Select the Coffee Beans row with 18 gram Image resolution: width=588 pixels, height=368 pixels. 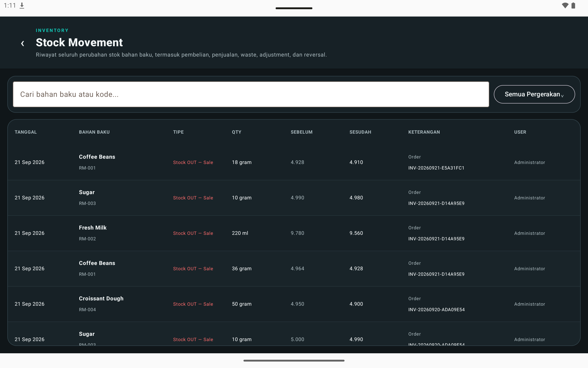coord(294,162)
